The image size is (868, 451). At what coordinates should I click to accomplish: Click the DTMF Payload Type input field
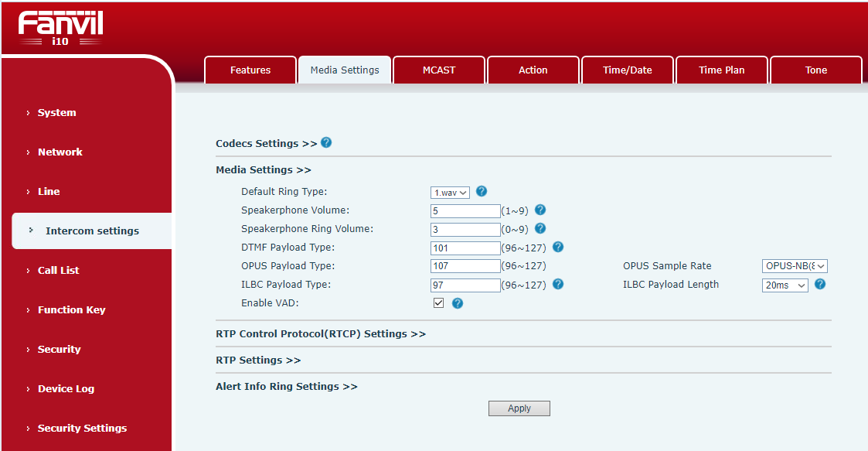[465, 248]
